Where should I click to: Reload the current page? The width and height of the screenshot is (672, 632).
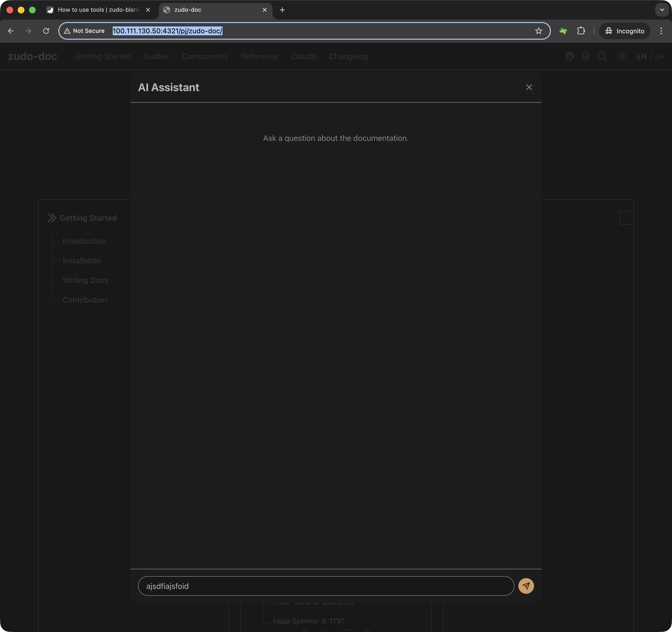click(46, 31)
